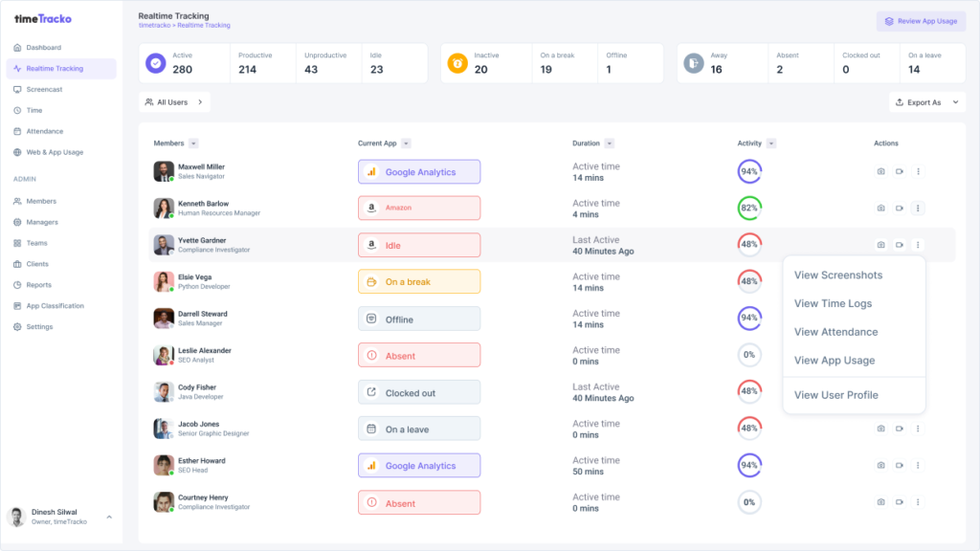Click the Export As button
This screenshot has height=551, width=980.
point(925,101)
